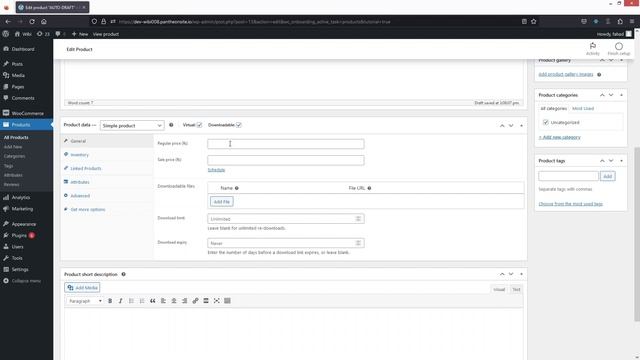The width and height of the screenshot is (640, 360).
Task: Click help icon next to product type
Action: [x=171, y=125]
